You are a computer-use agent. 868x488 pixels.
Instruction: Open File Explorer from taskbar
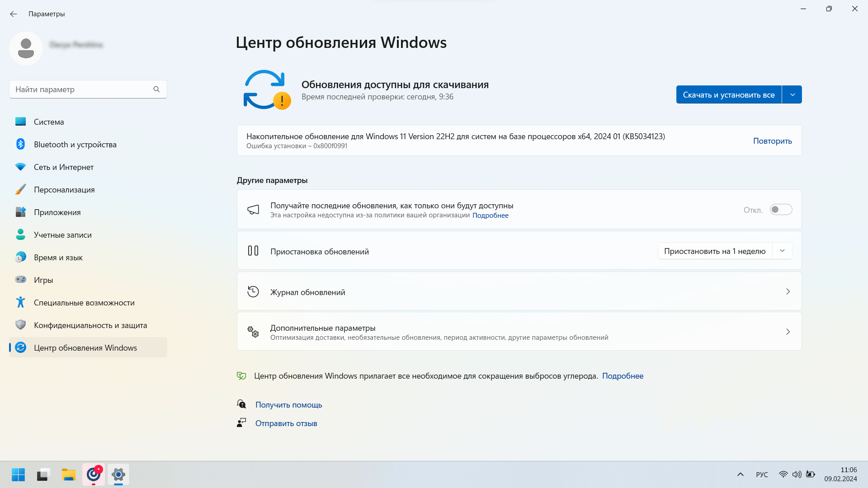tap(69, 474)
